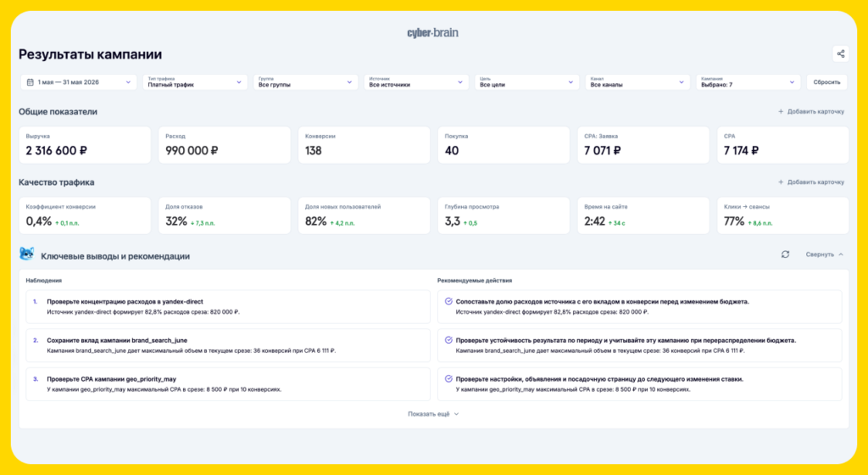Expand the Источник filter dropdown

(416, 82)
